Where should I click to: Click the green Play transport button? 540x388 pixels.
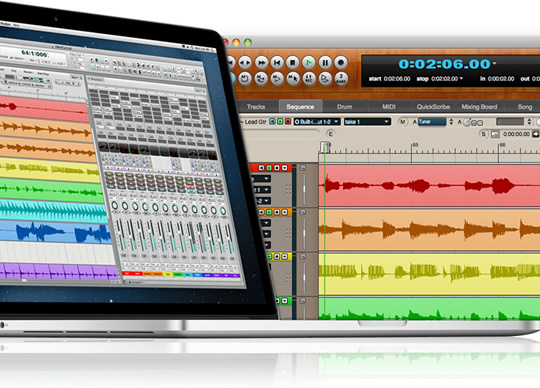point(309,63)
